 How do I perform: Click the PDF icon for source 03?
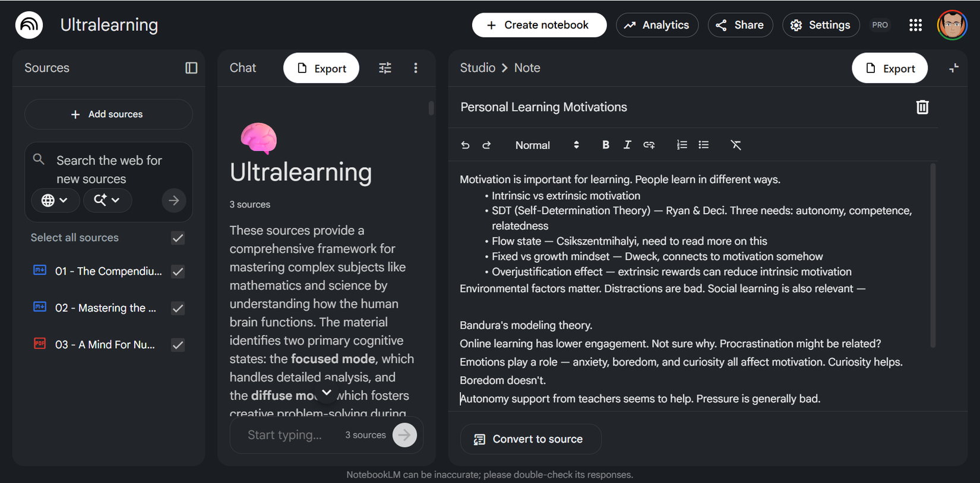coord(40,344)
